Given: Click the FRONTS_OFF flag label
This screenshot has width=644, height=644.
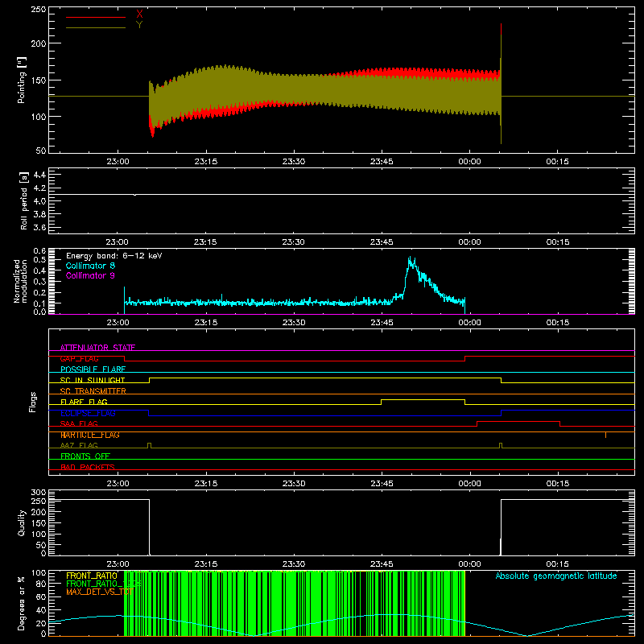Looking at the screenshot, I should tap(85, 456).
